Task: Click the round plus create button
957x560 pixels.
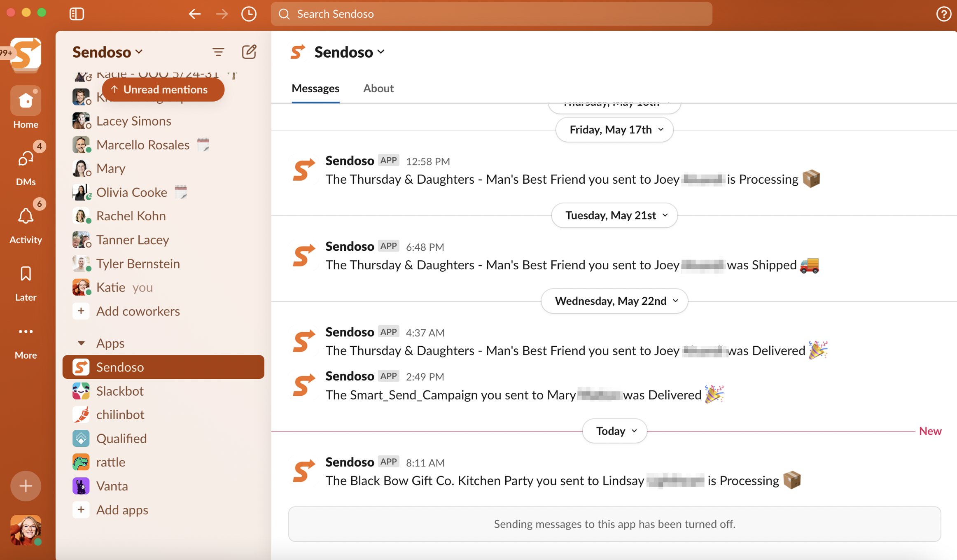Action: point(26,486)
